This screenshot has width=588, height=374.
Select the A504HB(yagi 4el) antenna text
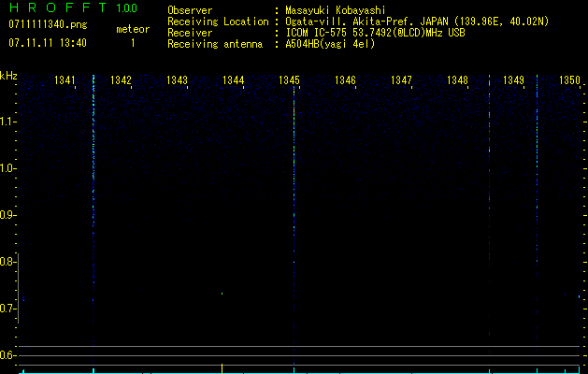tap(330, 44)
